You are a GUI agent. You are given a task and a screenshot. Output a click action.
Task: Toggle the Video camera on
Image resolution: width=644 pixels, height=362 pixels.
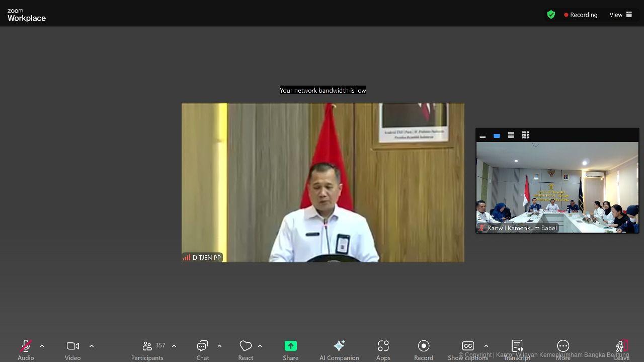(73, 346)
